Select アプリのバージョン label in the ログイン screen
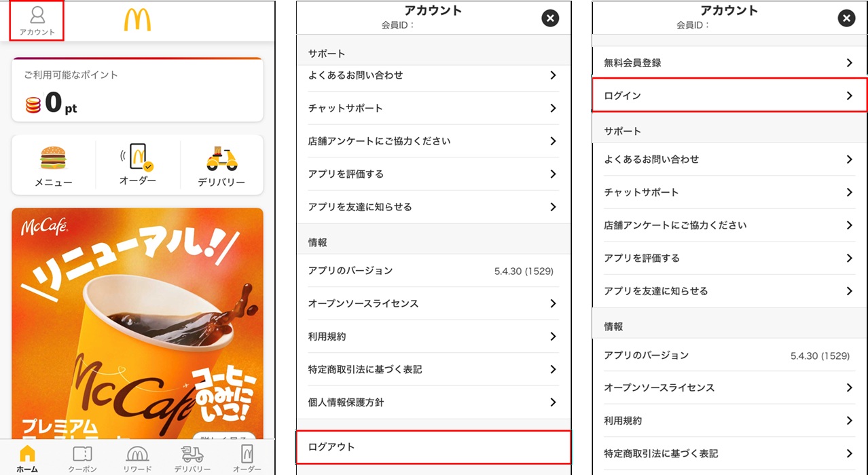The image size is (868, 475). pos(646,355)
